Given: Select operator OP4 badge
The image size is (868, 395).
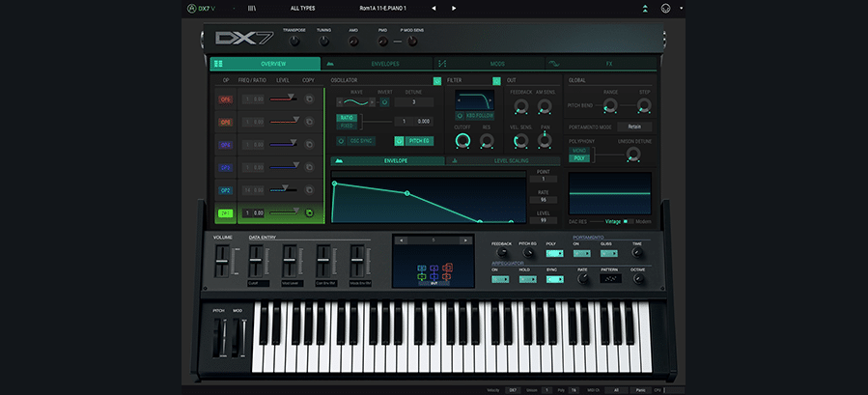Looking at the screenshot, I should pos(225,145).
